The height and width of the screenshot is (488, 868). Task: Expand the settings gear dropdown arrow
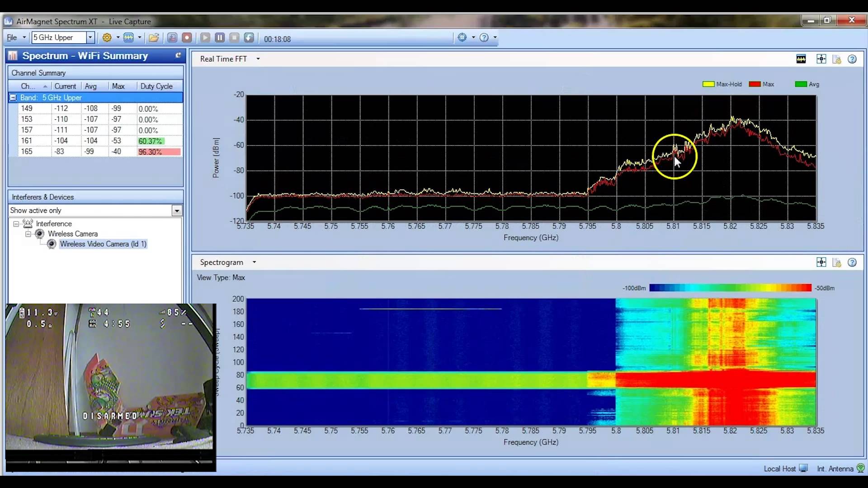[118, 38]
